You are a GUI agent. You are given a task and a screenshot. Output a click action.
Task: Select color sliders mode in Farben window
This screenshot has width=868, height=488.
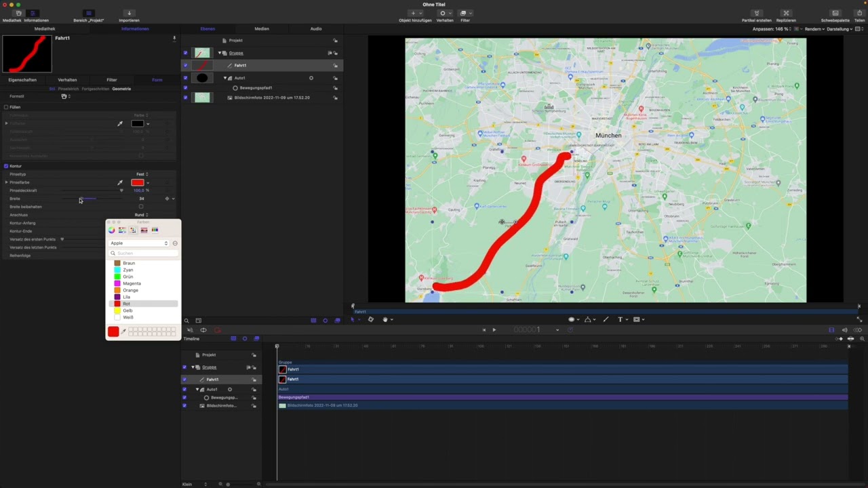122,230
